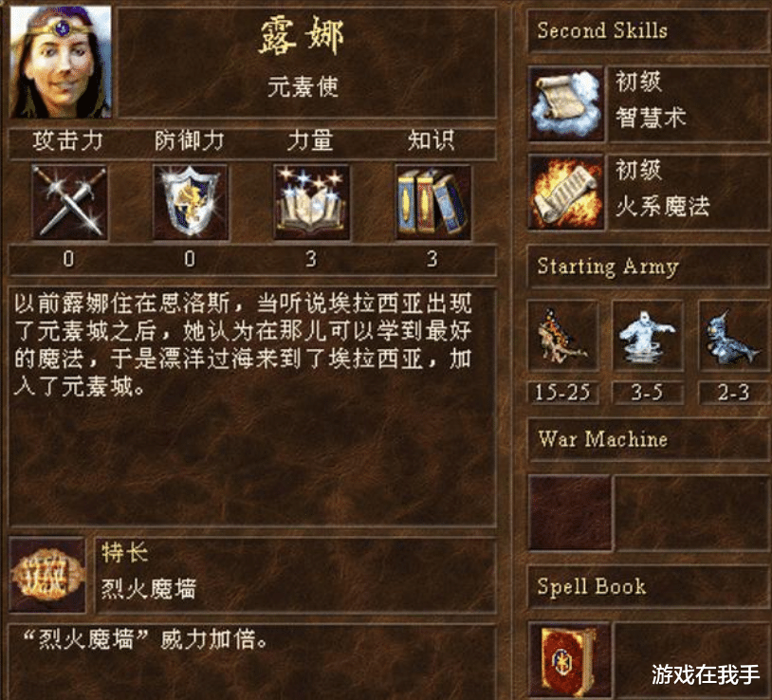Viewport: 772px width, 700px height.
Task: Click the pixie creature in Starting Army
Action: click(562, 336)
